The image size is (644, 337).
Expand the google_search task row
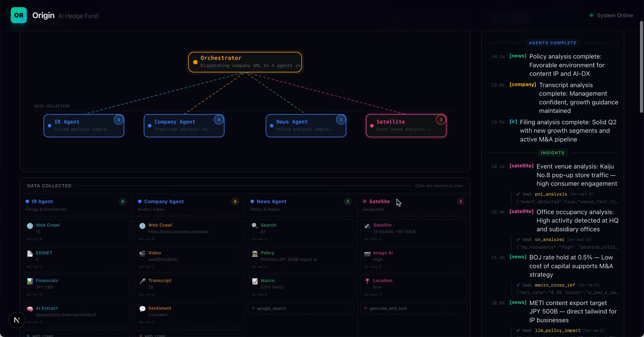301,309
